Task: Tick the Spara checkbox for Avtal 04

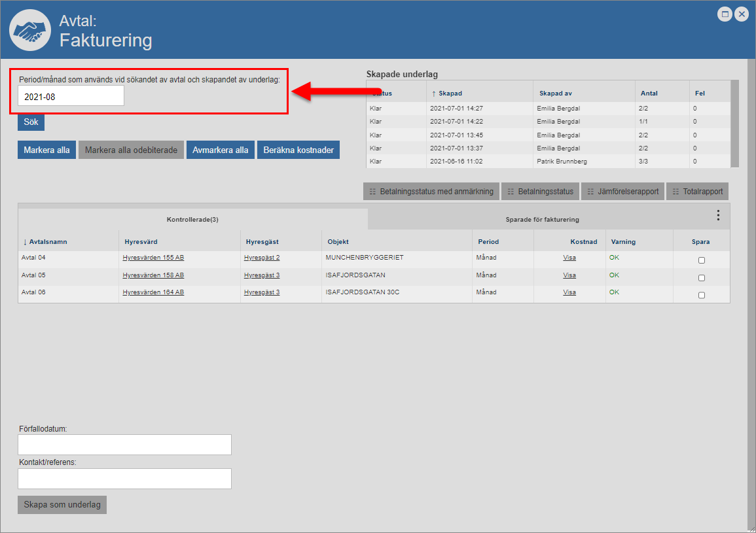Action: coord(702,260)
